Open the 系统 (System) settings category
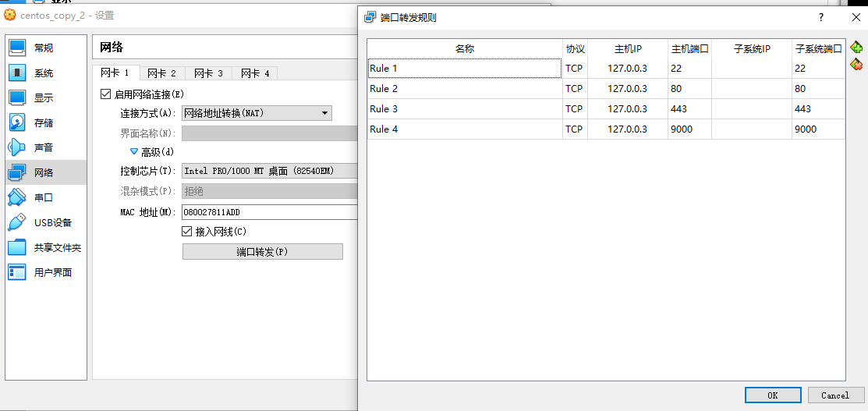Image resolution: width=868 pixels, height=411 pixels. tap(44, 73)
